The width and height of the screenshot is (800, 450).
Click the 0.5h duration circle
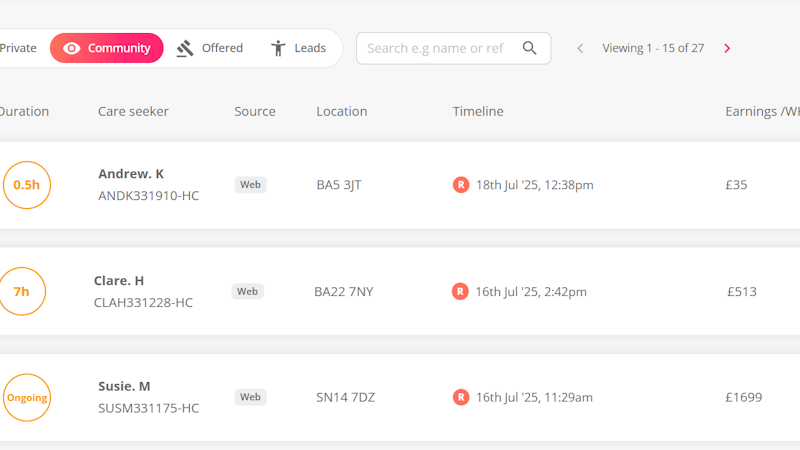[27, 185]
